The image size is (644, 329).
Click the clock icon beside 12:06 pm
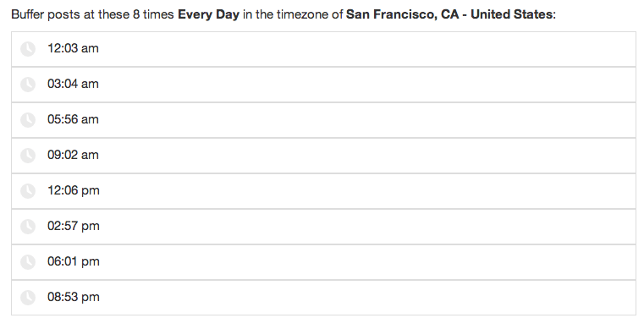tap(28, 191)
